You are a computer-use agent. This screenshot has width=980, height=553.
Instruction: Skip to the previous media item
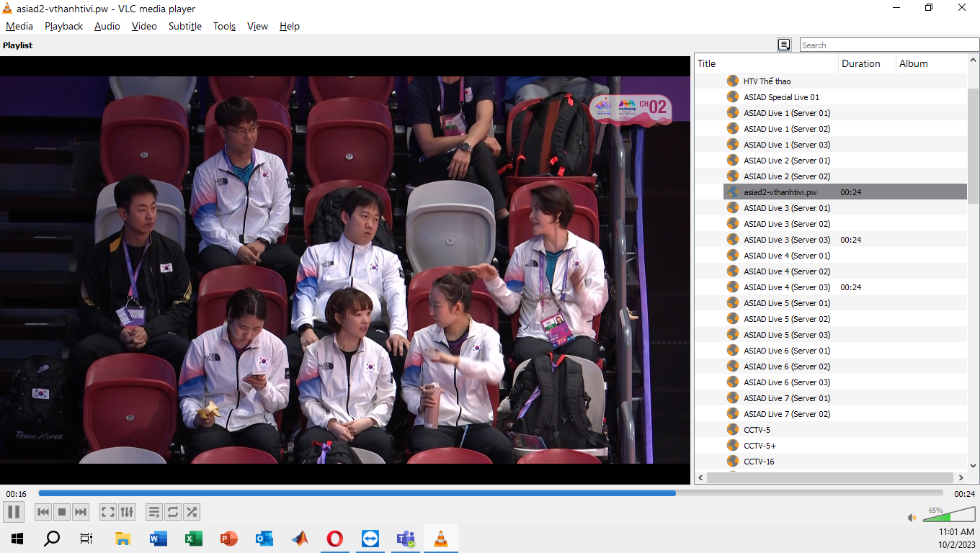click(x=43, y=512)
